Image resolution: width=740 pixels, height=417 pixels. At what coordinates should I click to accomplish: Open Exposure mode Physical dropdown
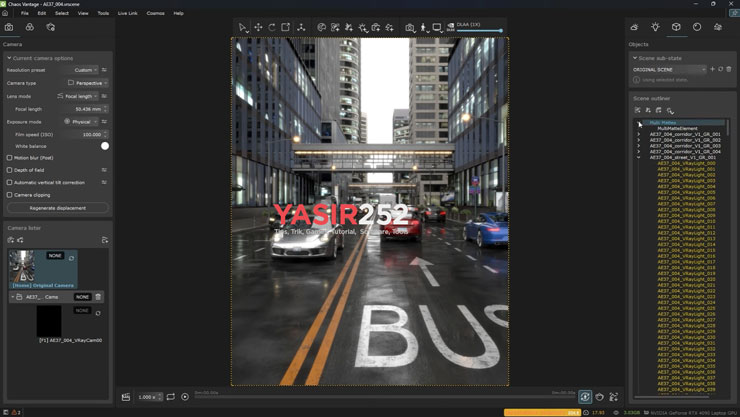[81, 122]
